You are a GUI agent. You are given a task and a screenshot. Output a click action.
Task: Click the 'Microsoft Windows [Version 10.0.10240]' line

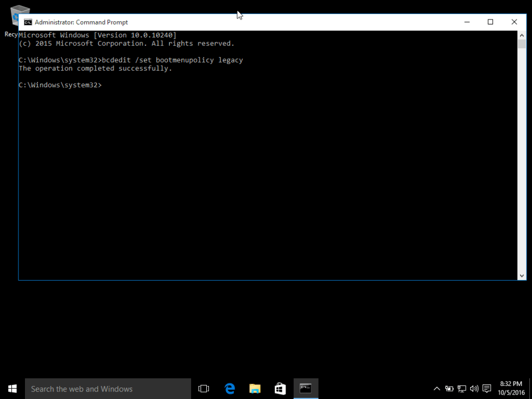pyautogui.click(x=98, y=35)
